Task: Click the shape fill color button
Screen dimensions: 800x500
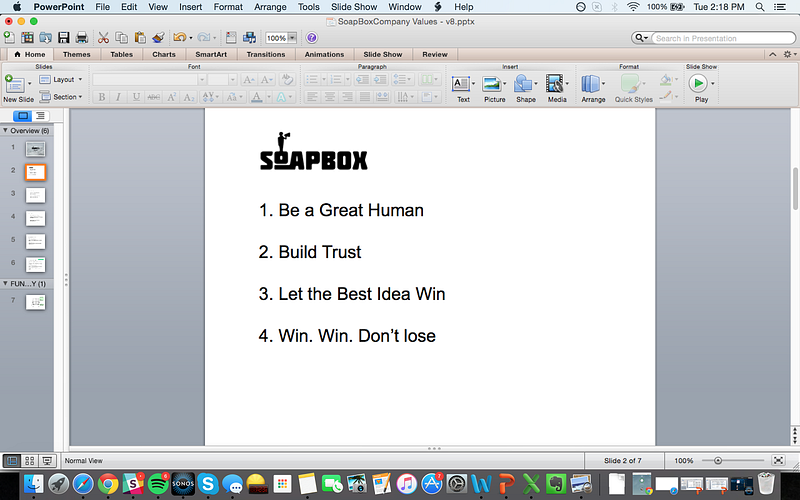Action: [665, 80]
